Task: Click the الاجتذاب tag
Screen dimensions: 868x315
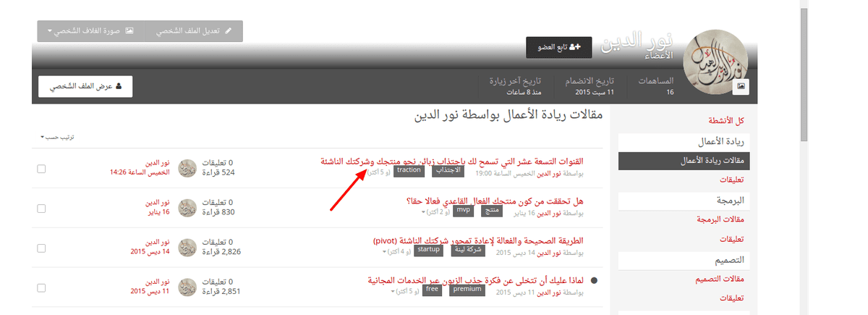Action: click(x=448, y=172)
